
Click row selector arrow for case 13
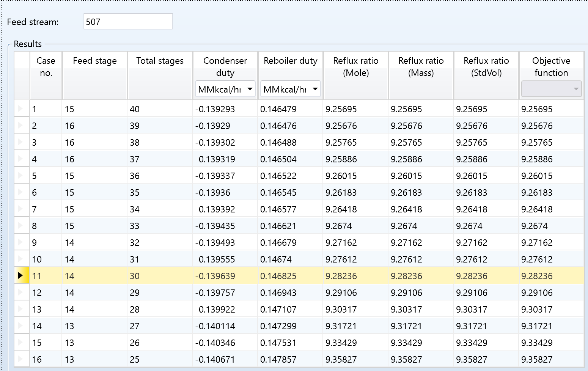tap(21, 309)
